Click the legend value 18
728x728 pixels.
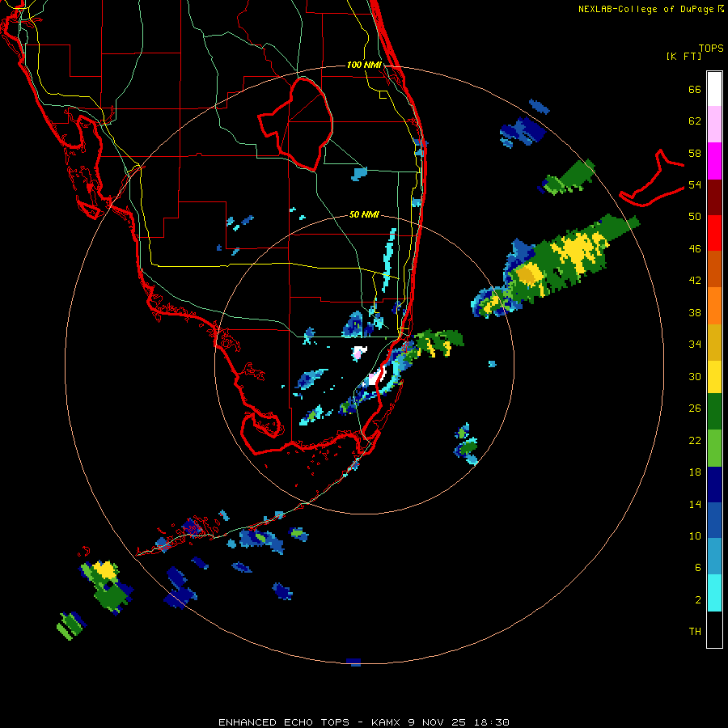(695, 472)
